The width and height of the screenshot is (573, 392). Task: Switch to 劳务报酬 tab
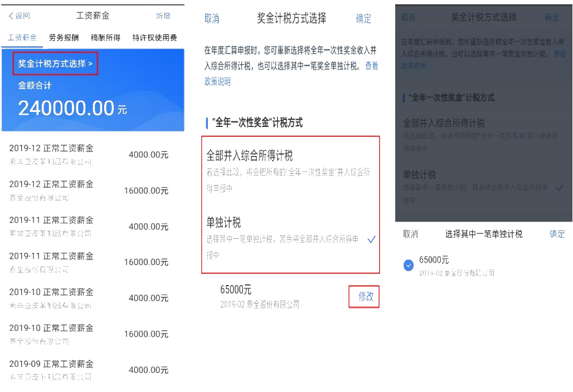[64, 37]
